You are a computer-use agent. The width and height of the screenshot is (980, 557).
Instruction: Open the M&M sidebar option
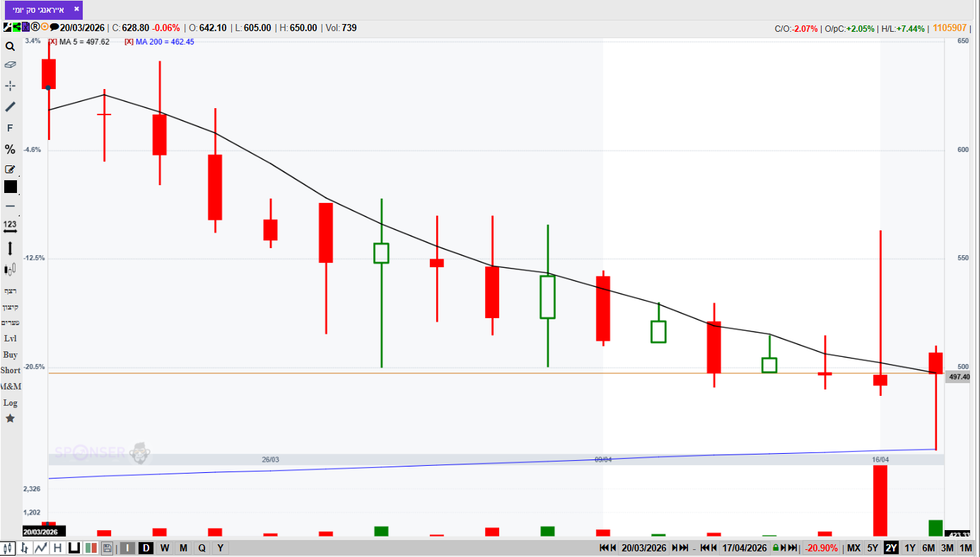coord(11,387)
